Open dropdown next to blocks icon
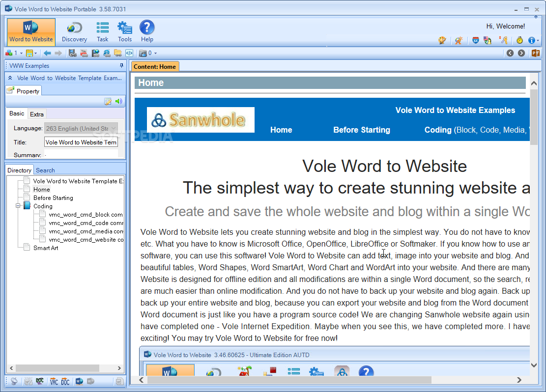Image resolution: width=546 pixels, height=392 pixels. pyautogui.click(x=21, y=53)
